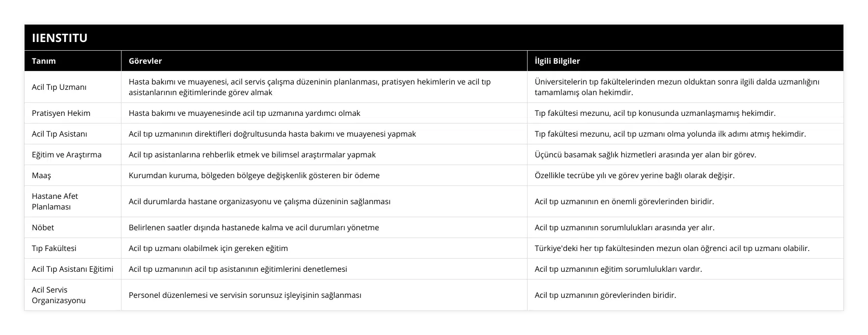Click the Acil Tıp Asistanı row label
This screenshot has height=335, width=868.
(59, 134)
